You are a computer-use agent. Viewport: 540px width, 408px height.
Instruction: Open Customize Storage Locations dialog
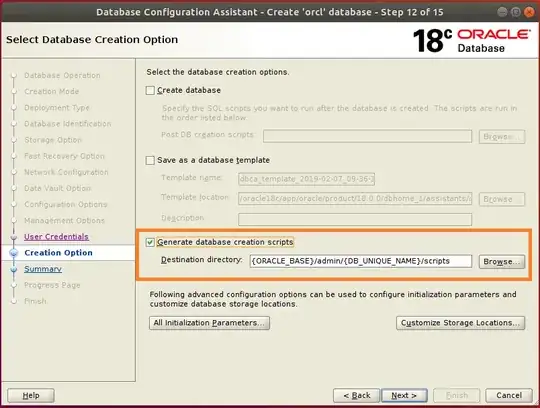pos(460,323)
